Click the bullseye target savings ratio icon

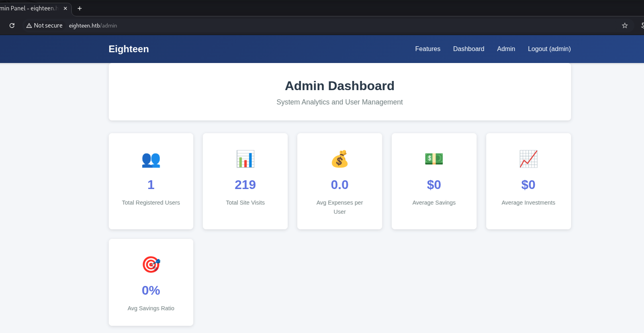click(151, 264)
